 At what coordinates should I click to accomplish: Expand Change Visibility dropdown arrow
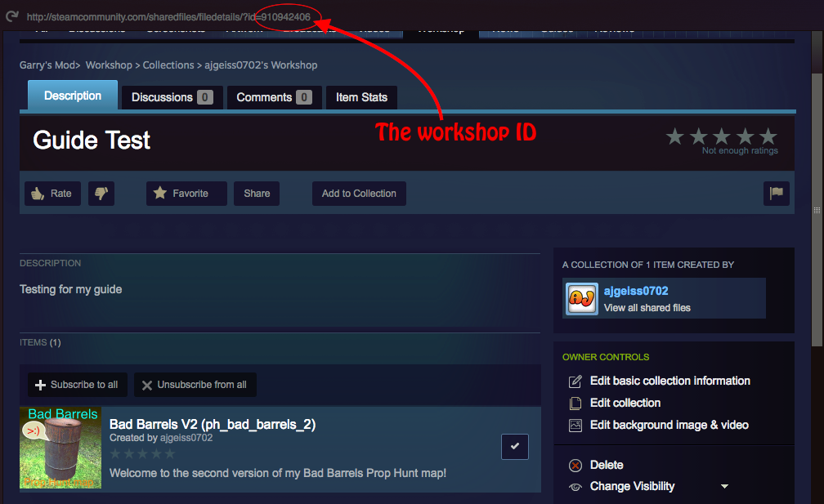click(x=724, y=487)
